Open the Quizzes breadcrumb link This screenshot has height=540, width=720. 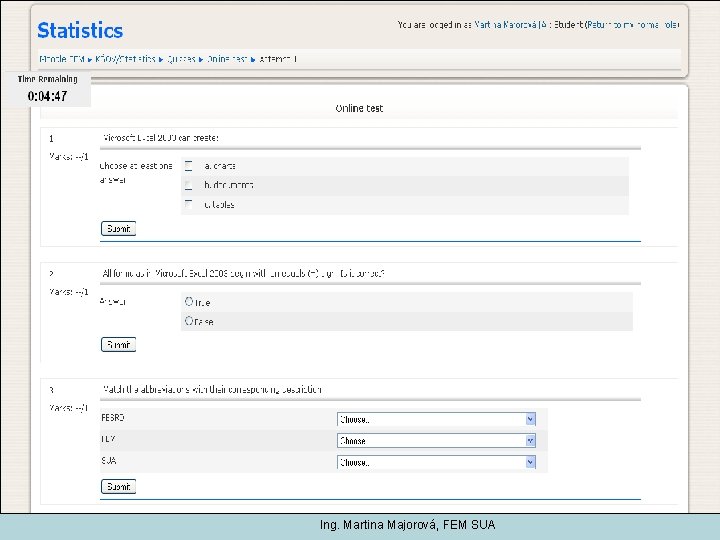181,59
